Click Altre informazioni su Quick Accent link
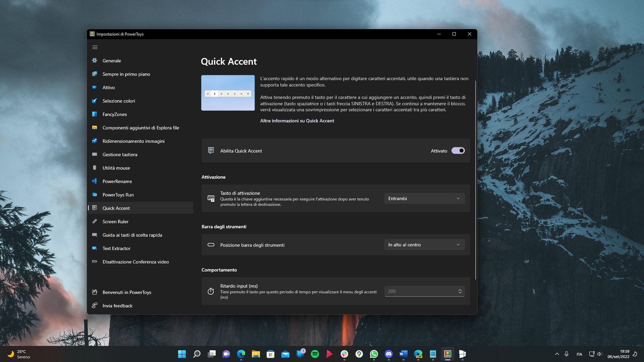644x362 pixels. (297, 120)
